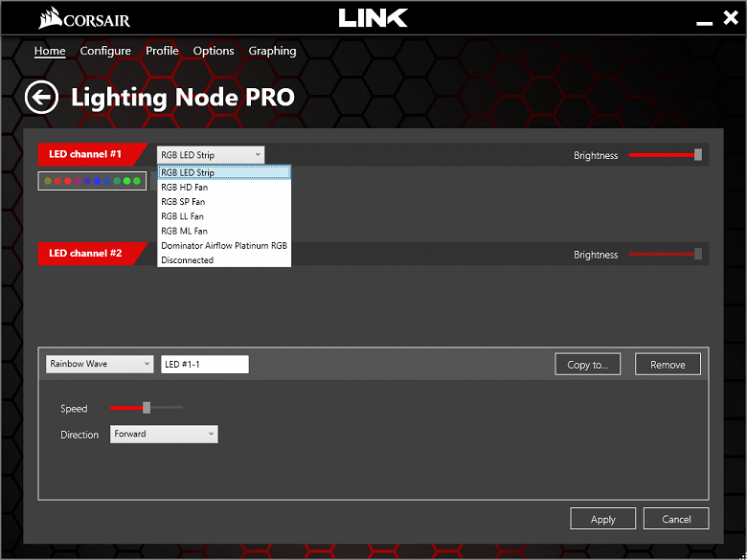Click the LINK logo in the title bar
The image size is (747, 560).
pos(373,17)
